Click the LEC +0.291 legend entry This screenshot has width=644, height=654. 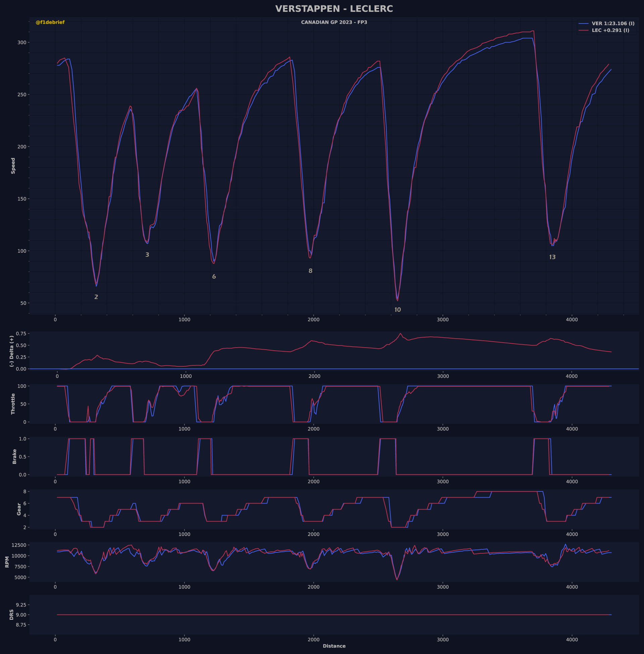[610, 31]
